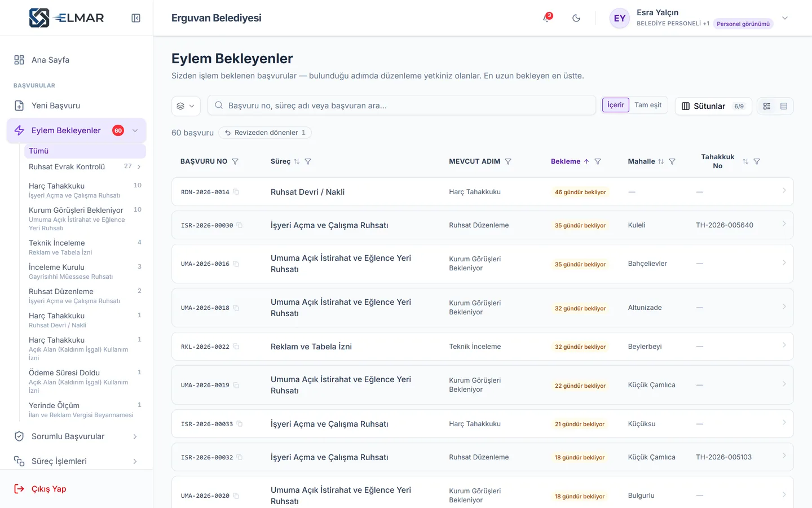Filter the Tahakkuk No column

(x=757, y=161)
